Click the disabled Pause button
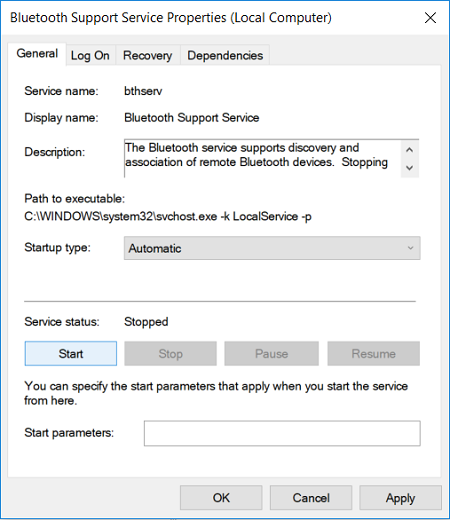The image size is (450, 520). 271,353
